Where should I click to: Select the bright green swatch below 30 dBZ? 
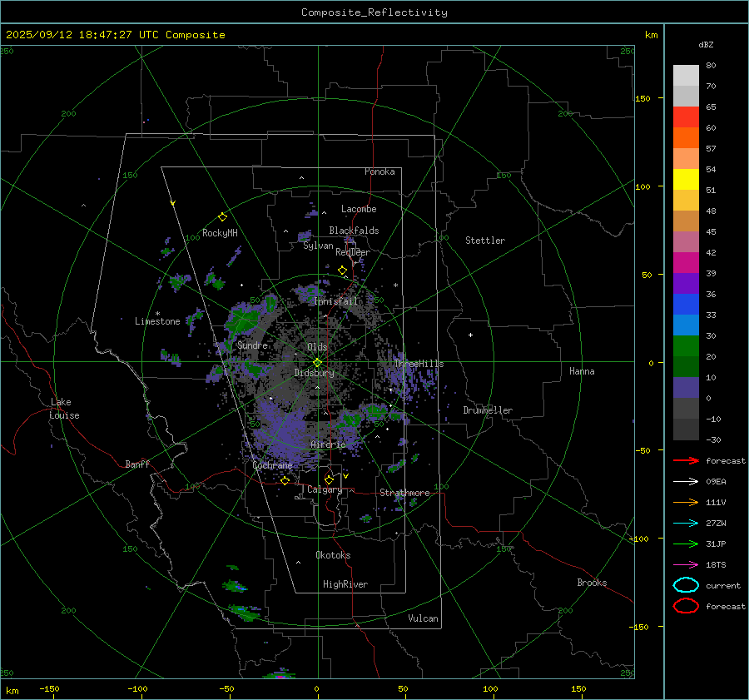tap(686, 345)
